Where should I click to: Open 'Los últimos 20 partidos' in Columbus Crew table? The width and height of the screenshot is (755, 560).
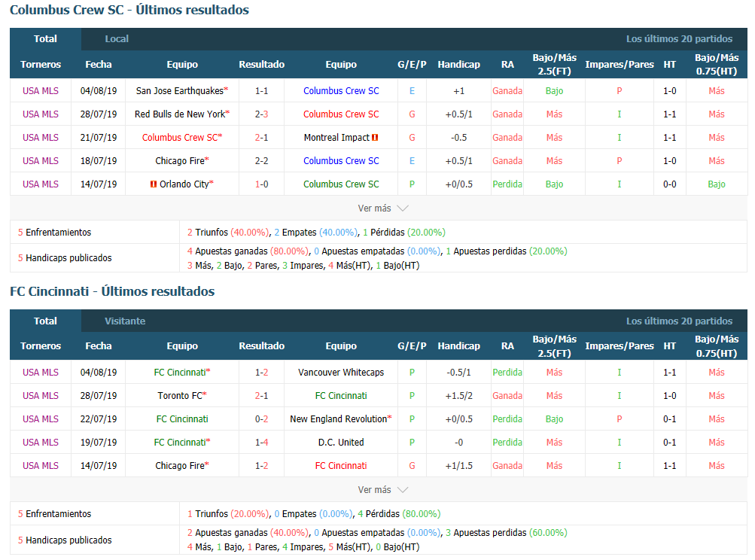click(x=679, y=39)
